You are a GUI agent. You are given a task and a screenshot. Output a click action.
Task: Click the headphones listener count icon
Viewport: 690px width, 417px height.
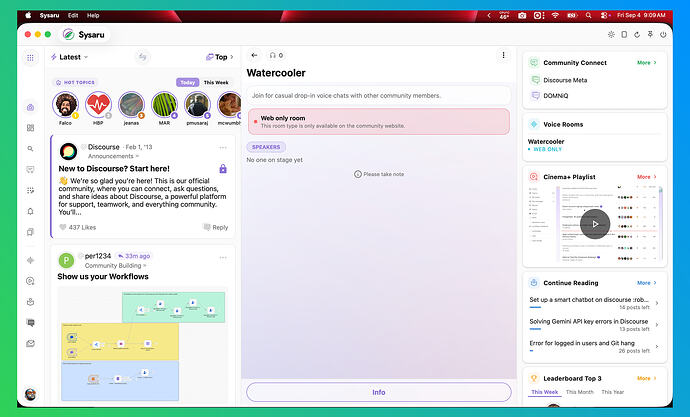(x=273, y=55)
